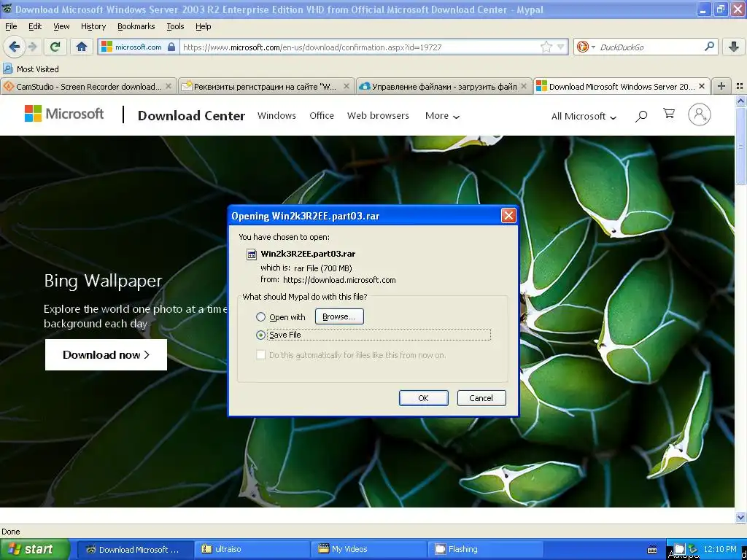Open the Tools menu
This screenshot has width=747, height=560.
coord(175,26)
